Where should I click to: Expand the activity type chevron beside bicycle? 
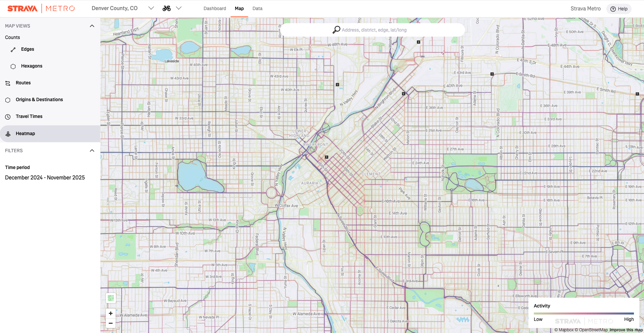pos(179,8)
